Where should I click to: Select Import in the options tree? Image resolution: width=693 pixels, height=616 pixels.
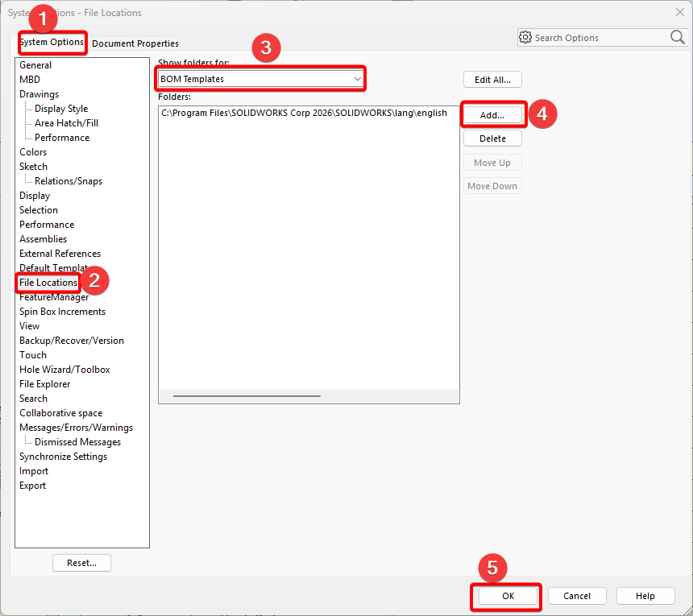point(34,471)
